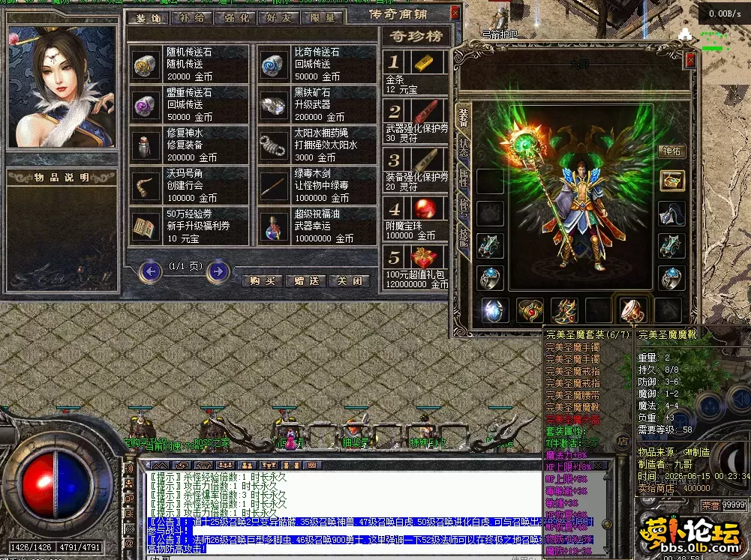Click the 购买 button
This screenshot has width=751, height=560.
point(263,281)
